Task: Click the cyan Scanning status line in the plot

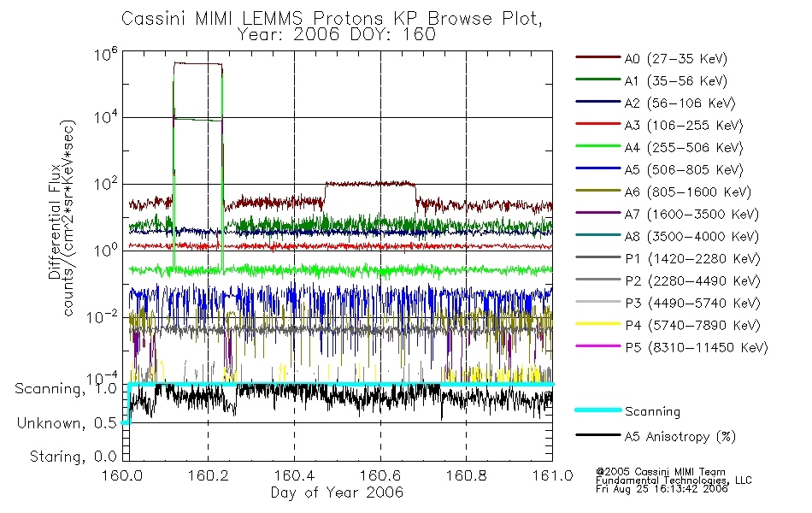Action: coord(341,385)
